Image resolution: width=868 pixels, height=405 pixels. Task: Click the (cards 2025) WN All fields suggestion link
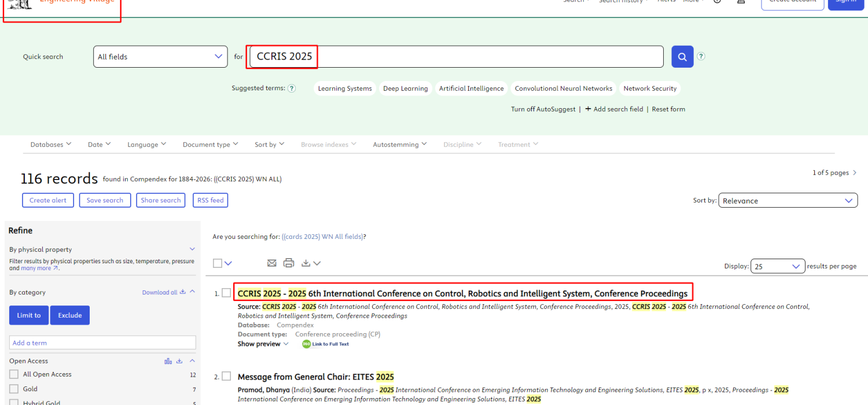coord(322,237)
